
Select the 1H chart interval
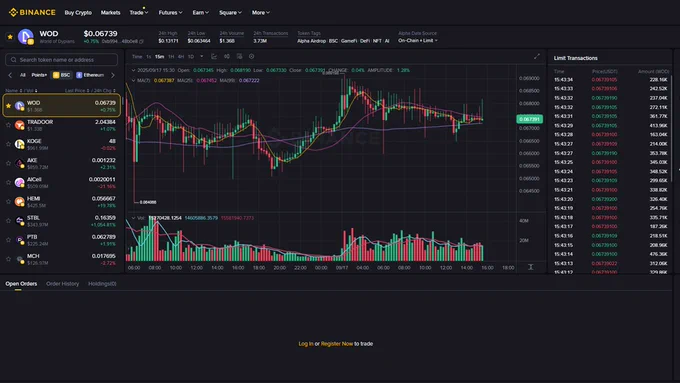[x=171, y=56]
